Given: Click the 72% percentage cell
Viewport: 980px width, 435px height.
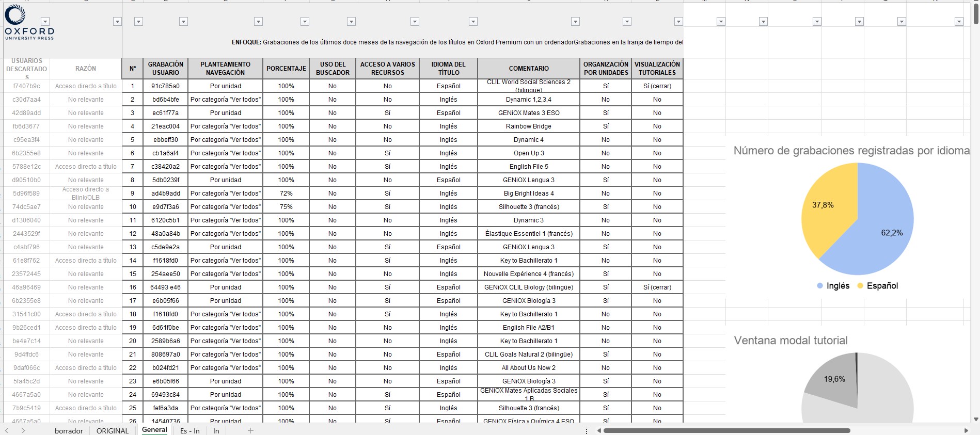Looking at the screenshot, I should click(286, 194).
